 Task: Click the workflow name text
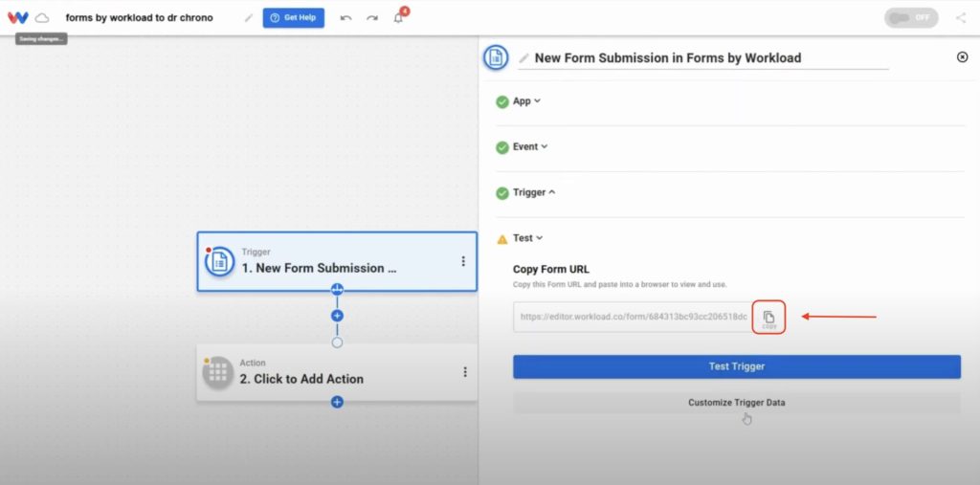[x=140, y=17]
